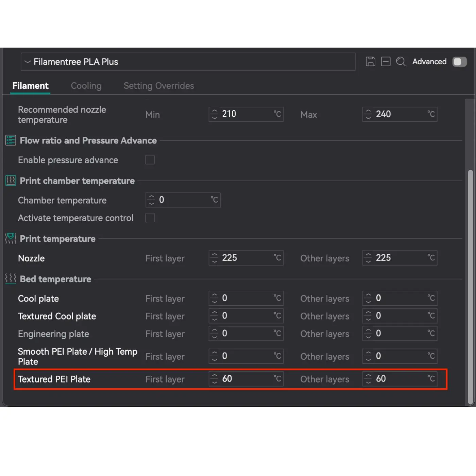Click the delete preset minus icon
This screenshot has height=476, width=476.
pos(386,62)
